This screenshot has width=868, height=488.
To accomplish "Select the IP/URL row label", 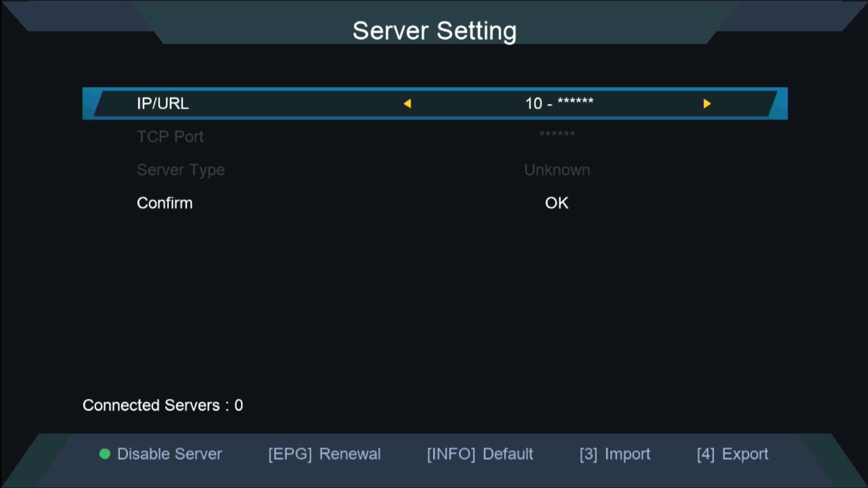I will (163, 103).
